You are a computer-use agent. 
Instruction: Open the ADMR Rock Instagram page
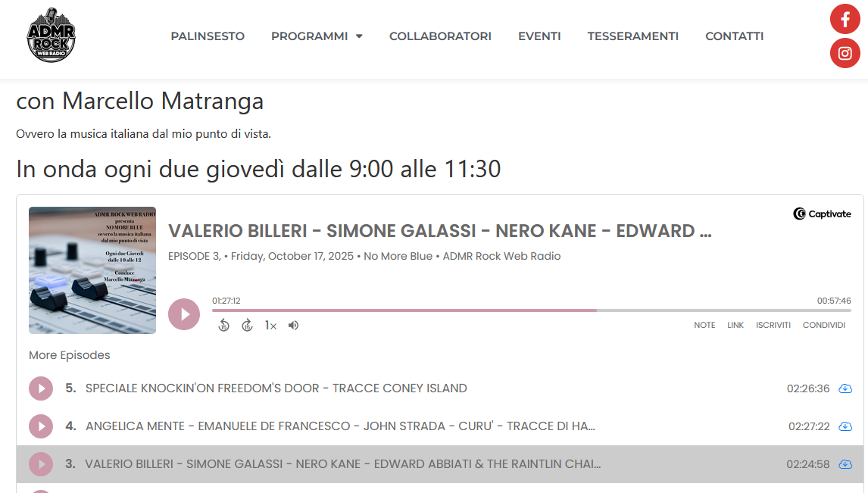845,53
